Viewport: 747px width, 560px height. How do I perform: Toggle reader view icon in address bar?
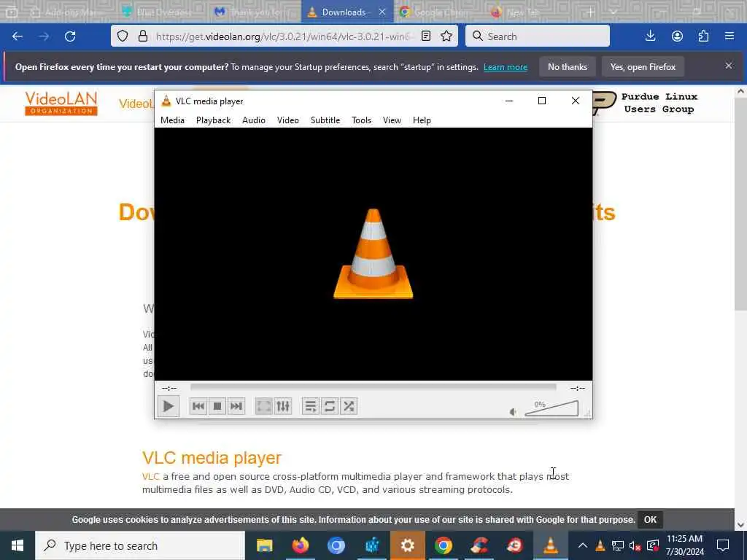click(426, 36)
